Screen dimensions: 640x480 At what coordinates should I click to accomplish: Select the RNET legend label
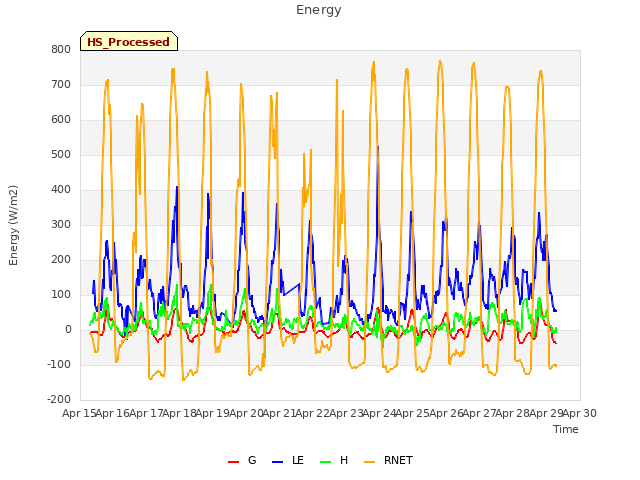click(x=398, y=460)
